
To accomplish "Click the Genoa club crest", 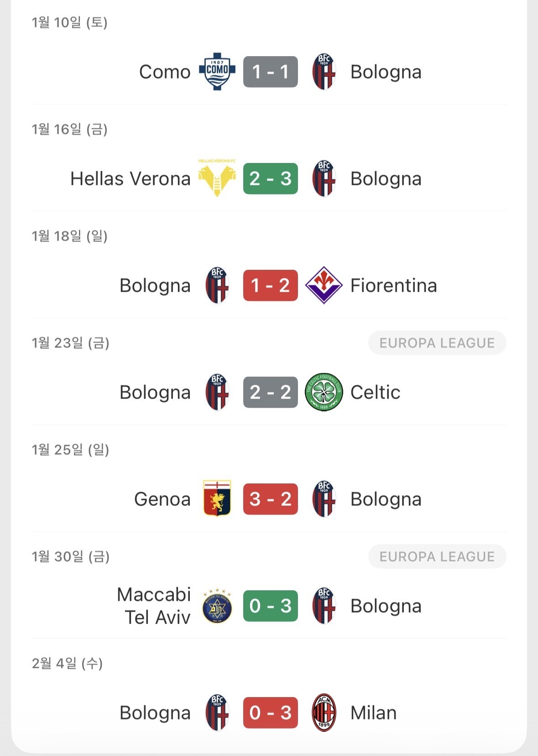I will click(x=217, y=499).
